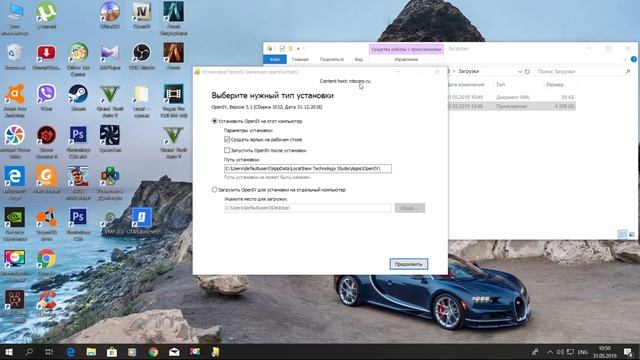Select the Avast antivirus desktop icon
Image resolution: width=640 pixels, height=360 pixels.
click(x=15, y=101)
